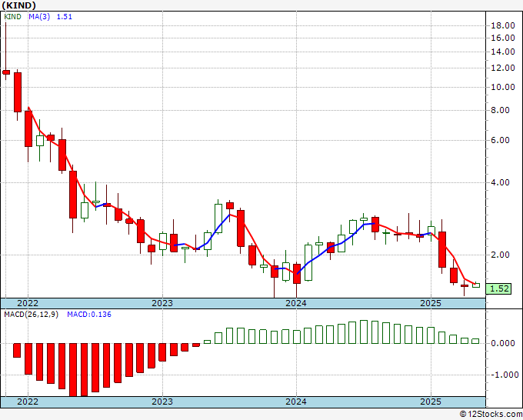Screen dimensions: 523x420
Task: Click the 18.00 price axis label
Action: tap(503, 25)
